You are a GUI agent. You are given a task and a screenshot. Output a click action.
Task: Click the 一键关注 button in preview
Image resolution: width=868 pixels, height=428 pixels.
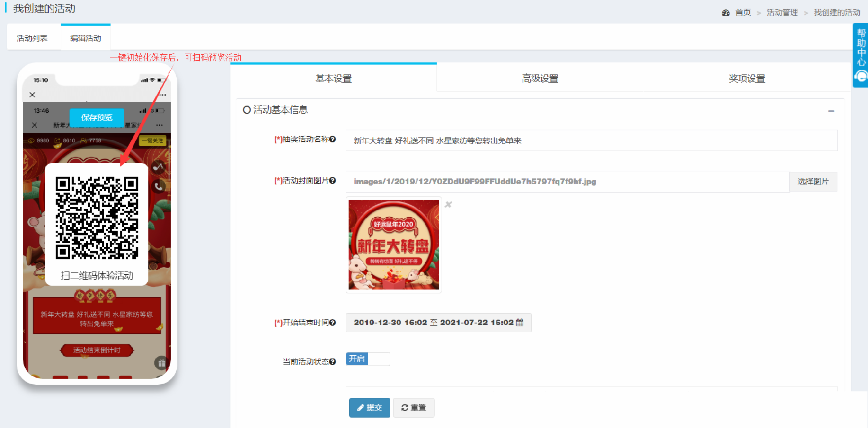[x=152, y=141]
